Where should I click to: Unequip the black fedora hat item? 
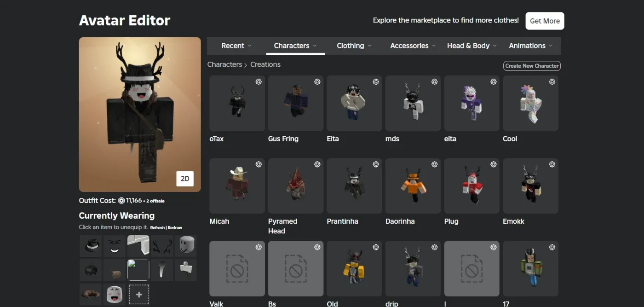pos(91,246)
